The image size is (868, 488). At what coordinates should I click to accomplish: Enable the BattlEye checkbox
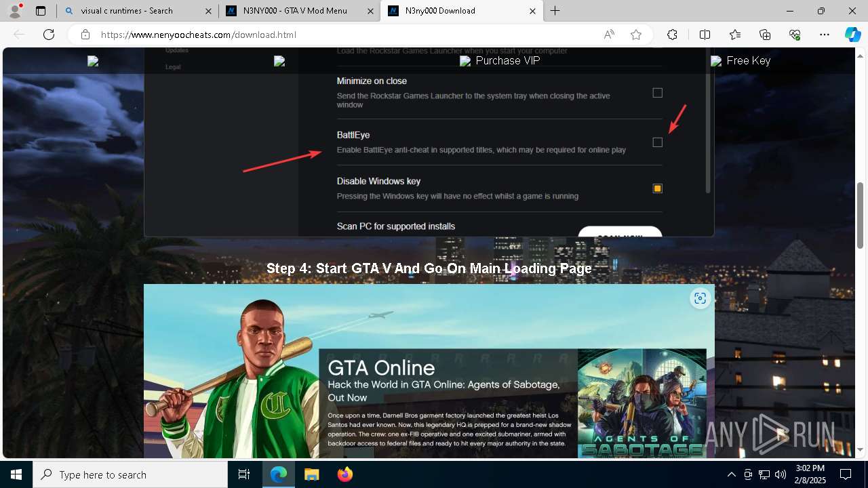657,142
